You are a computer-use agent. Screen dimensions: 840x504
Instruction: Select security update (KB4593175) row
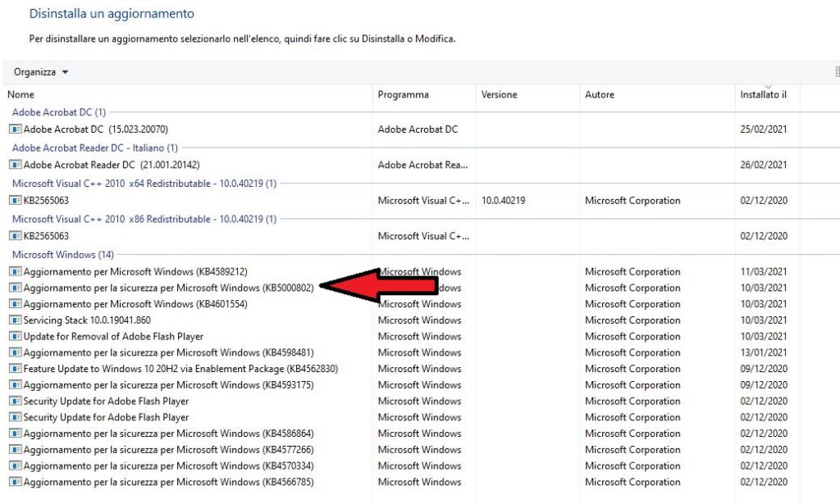(x=169, y=385)
